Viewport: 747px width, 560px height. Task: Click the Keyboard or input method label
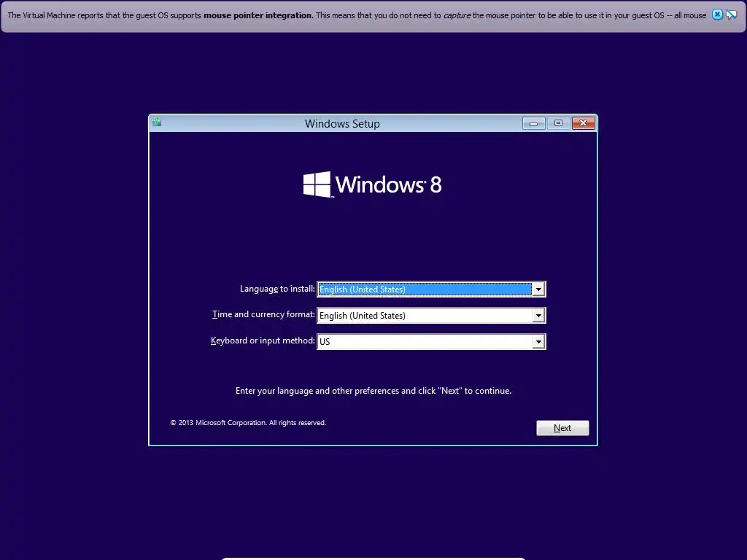point(263,341)
